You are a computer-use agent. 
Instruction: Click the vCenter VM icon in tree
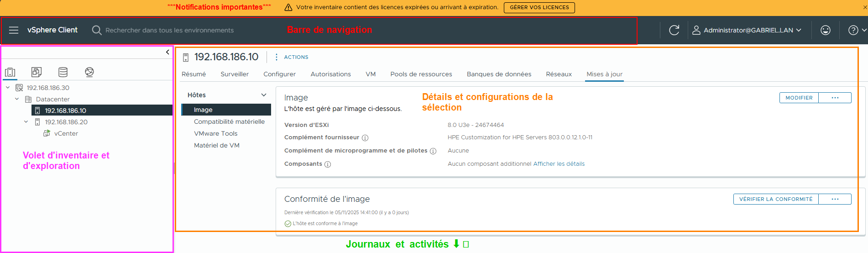coord(47,133)
